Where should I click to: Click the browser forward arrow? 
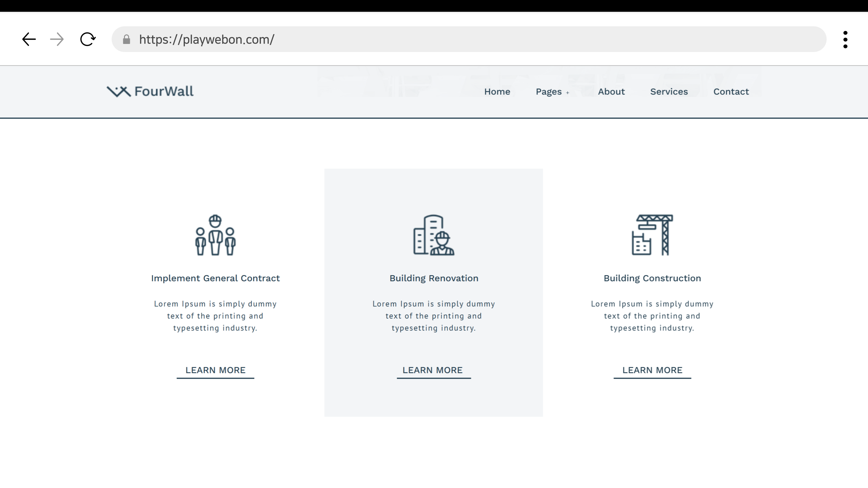(x=57, y=39)
